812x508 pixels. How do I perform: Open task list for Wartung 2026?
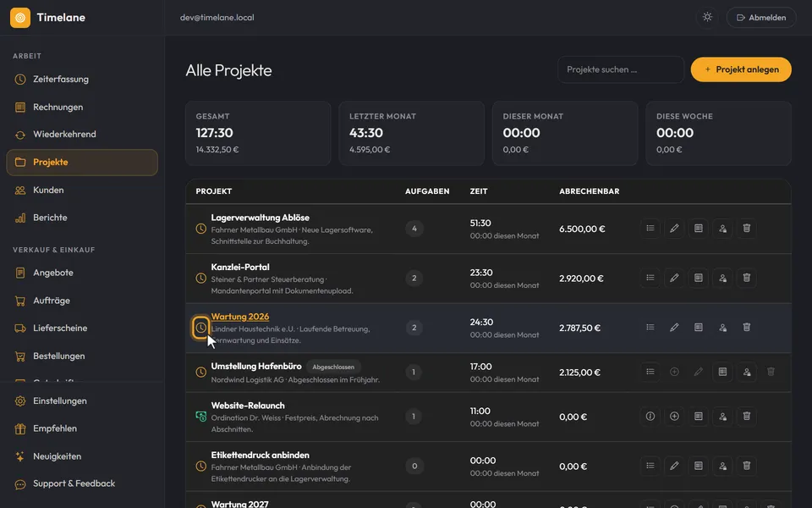point(650,328)
